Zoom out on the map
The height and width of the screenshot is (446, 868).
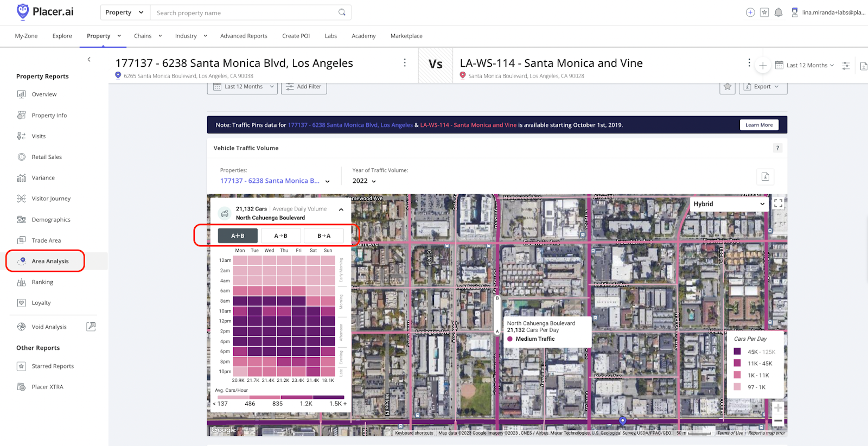click(778, 420)
